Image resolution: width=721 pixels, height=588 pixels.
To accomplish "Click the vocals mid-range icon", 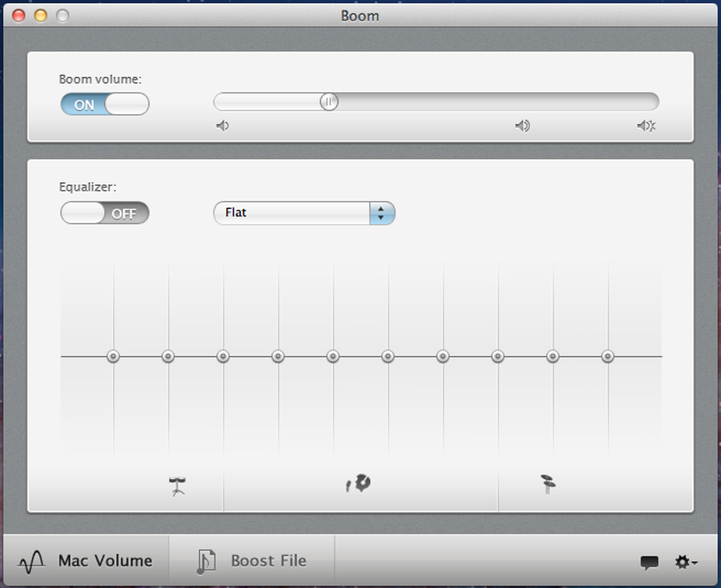I will click(x=358, y=483).
